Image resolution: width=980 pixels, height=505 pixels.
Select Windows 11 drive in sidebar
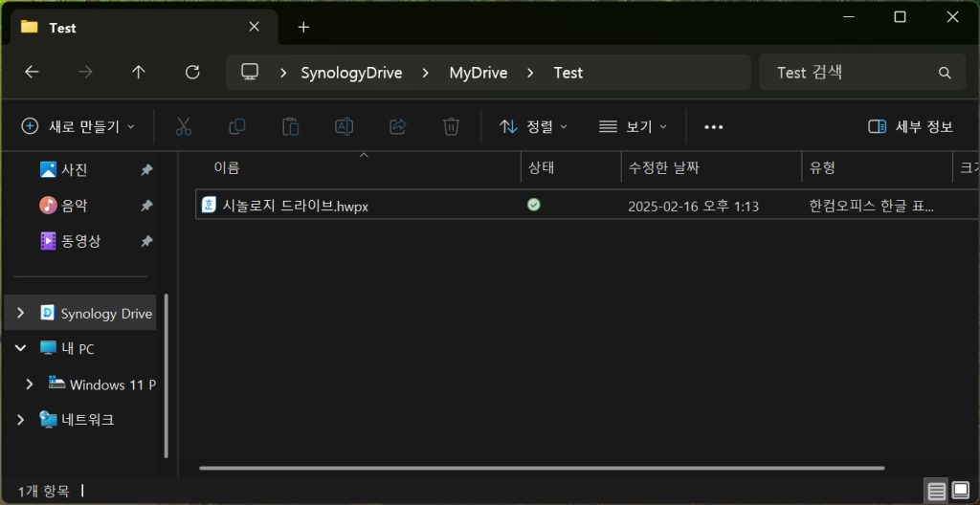click(113, 384)
